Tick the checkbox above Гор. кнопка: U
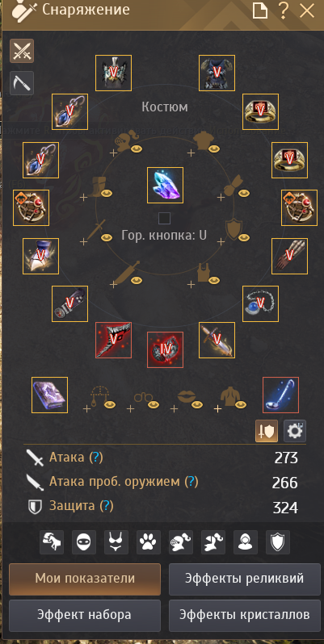The width and height of the screenshot is (324, 644). [x=165, y=218]
